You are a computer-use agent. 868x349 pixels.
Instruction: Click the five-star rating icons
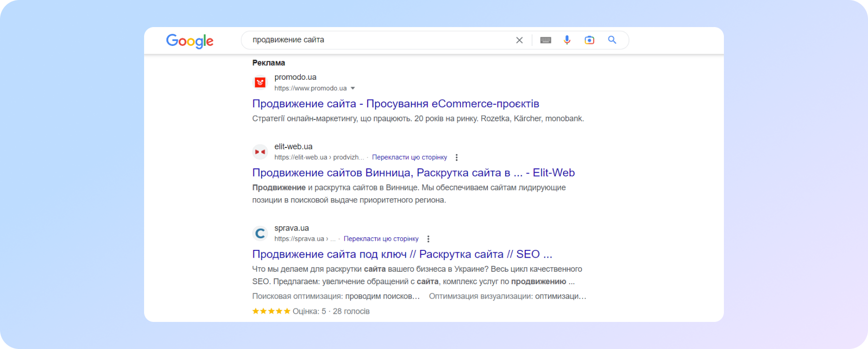pyautogui.click(x=271, y=311)
